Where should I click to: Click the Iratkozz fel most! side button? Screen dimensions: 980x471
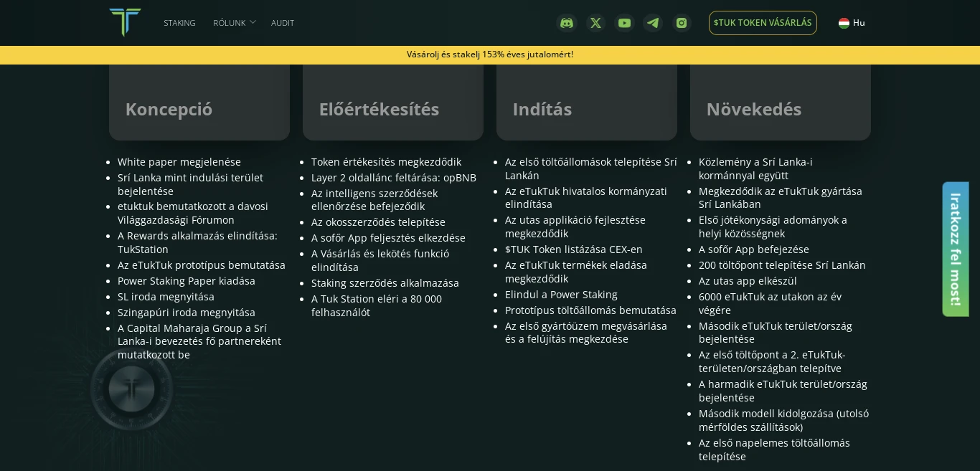[x=956, y=249]
